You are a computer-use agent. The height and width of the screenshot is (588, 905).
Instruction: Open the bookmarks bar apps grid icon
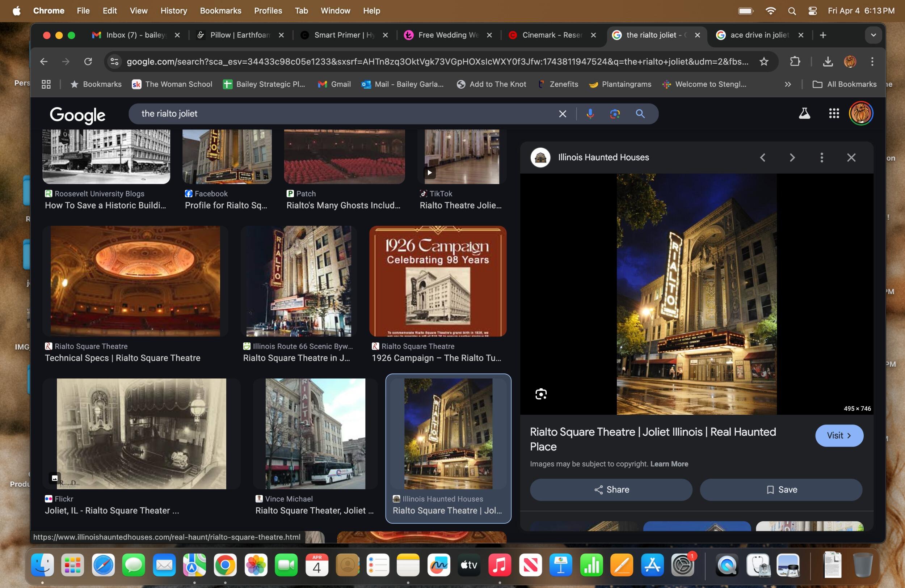point(46,84)
